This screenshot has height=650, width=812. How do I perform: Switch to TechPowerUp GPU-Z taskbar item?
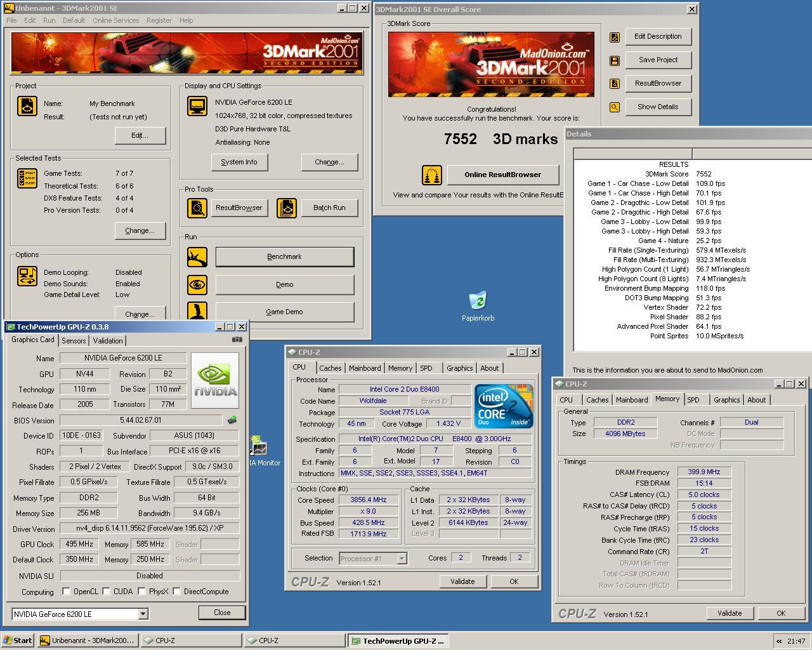coord(398,641)
